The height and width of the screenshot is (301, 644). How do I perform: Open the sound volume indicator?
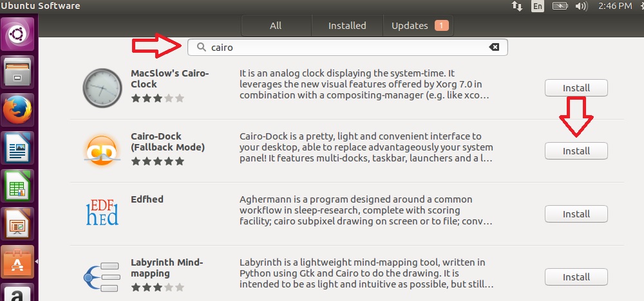pos(582,6)
